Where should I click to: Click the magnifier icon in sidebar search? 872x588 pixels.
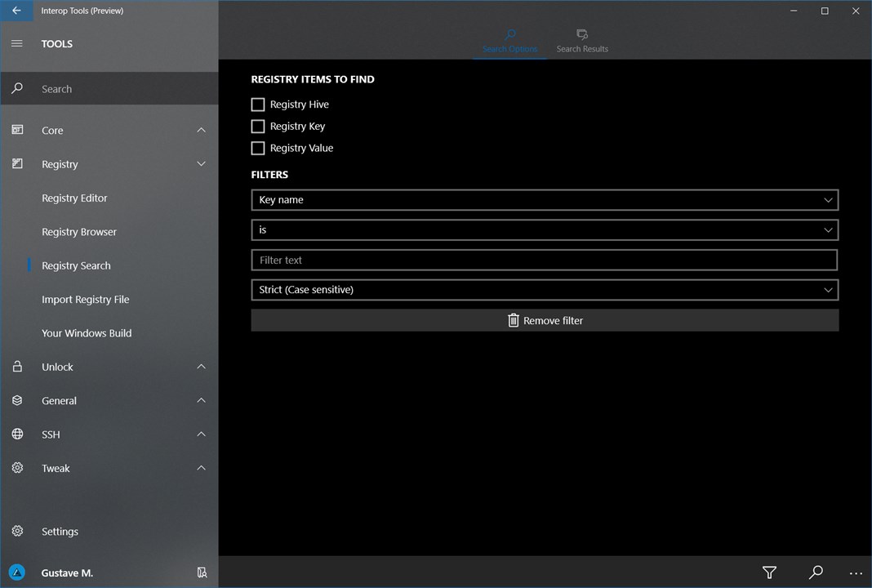click(x=17, y=88)
